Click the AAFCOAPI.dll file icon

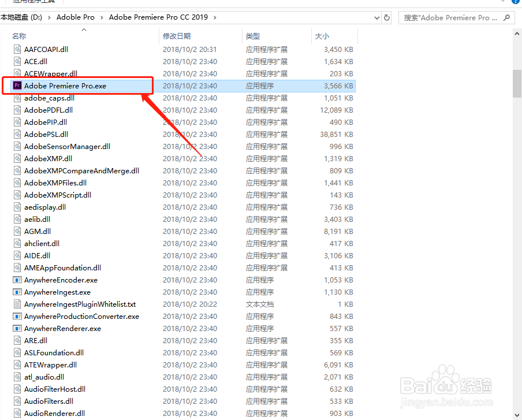(x=17, y=49)
